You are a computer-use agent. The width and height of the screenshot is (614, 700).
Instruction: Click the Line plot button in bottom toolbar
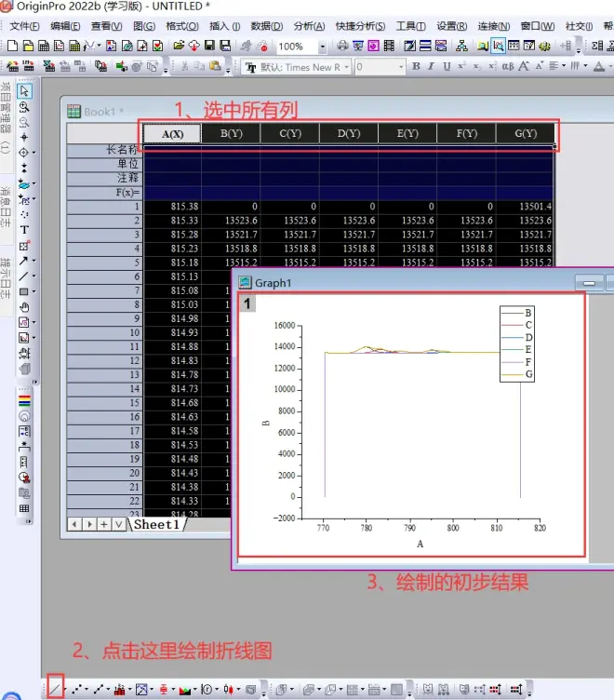coord(56,690)
